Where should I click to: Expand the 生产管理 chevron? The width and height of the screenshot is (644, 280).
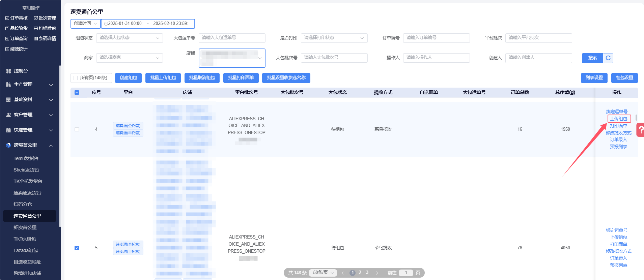[x=51, y=85]
